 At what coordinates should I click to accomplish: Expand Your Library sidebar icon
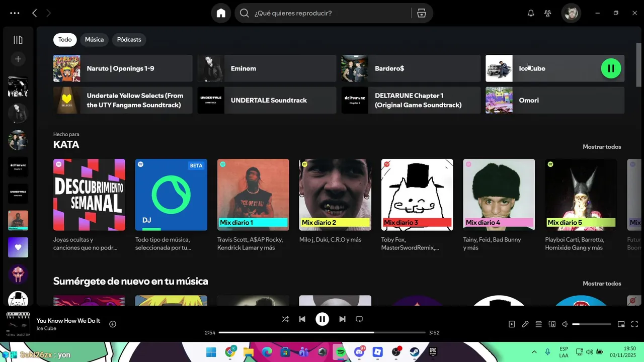pyautogui.click(x=18, y=40)
